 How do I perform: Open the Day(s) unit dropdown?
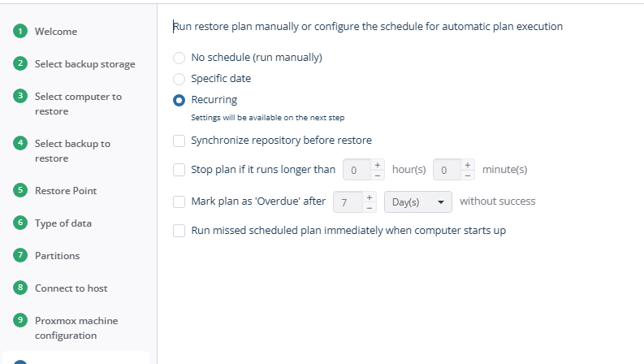pyautogui.click(x=418, y=201)
